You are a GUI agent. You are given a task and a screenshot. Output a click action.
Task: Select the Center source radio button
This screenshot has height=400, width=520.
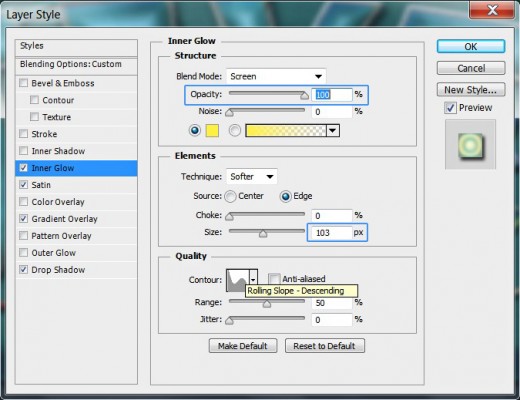[230, 196]
